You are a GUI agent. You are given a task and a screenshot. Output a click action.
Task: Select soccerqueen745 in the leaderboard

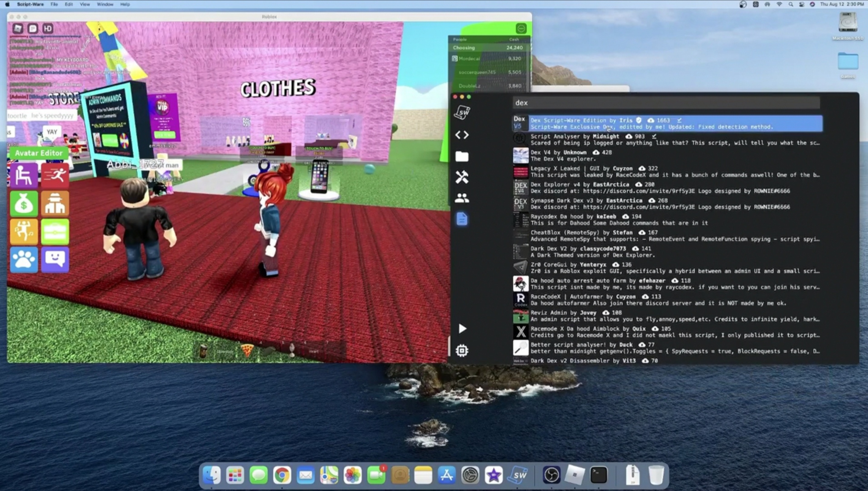click(489, 72)
